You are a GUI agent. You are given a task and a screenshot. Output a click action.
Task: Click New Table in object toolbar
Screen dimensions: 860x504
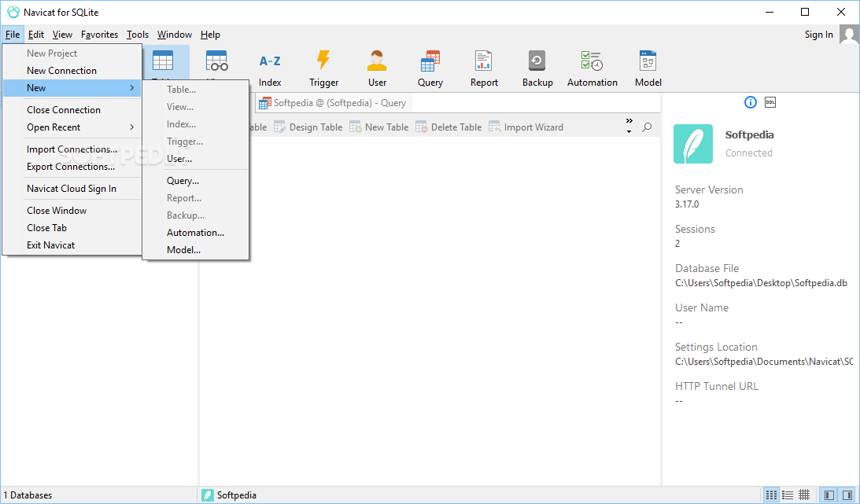[379, 127]
